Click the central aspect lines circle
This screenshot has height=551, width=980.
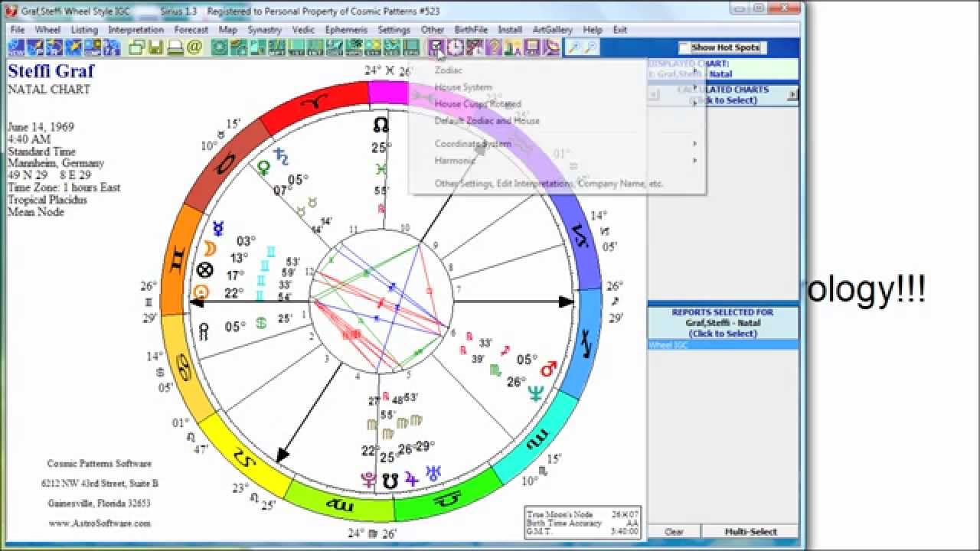tap(381, 301)
